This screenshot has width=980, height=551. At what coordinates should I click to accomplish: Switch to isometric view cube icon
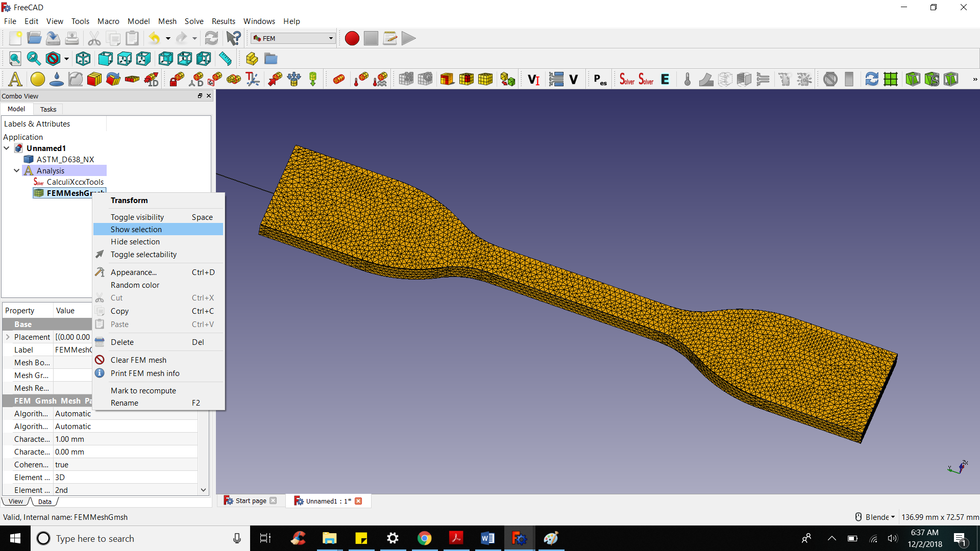pyautogui.click(x=83, y=59)
